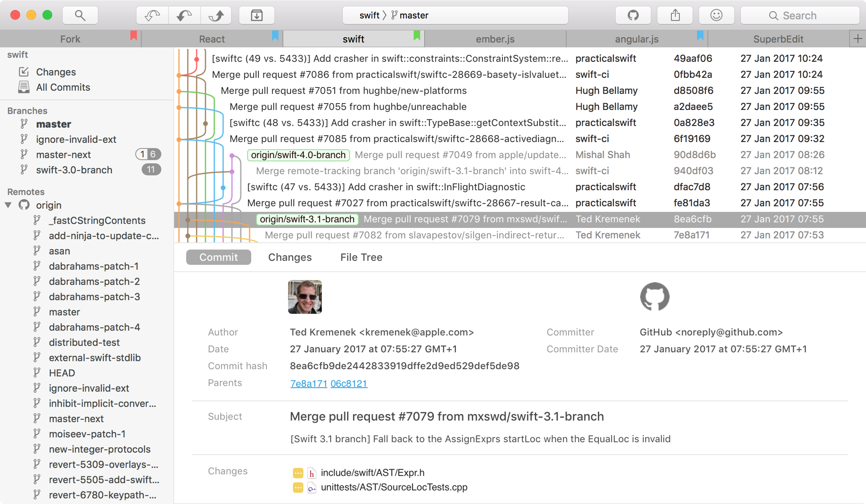The image size is (866, 504).
Task: Add a new tab with plus button
Action: (x=858, y=39)
